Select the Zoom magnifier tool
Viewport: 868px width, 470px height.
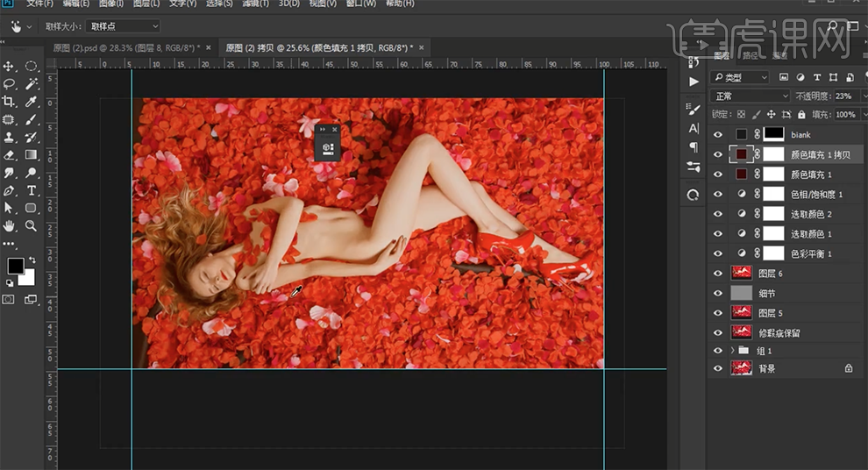[32, 225]
